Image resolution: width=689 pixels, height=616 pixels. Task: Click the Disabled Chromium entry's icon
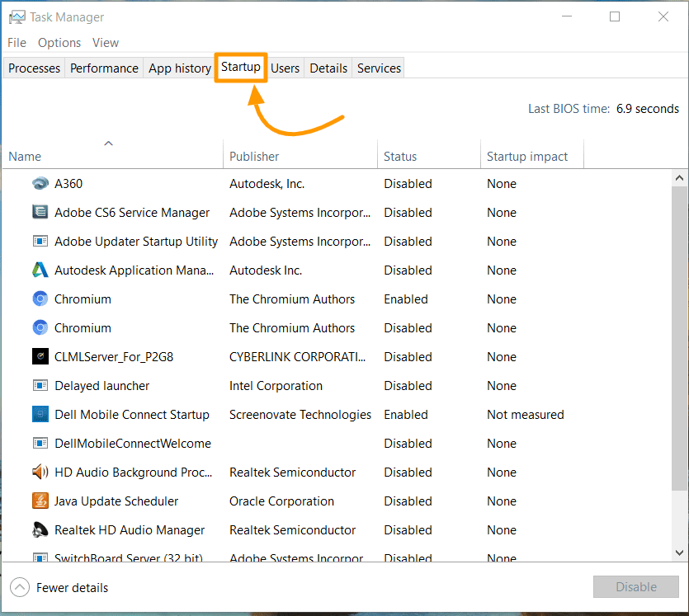(x=40, y=327)
